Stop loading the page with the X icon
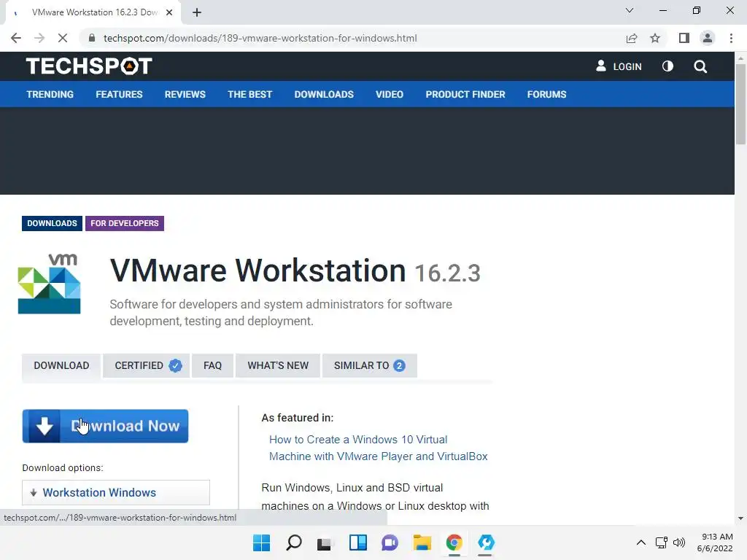The height and width of the screenshot is (560, 747). pyautogui.click(x=63, y=38)
